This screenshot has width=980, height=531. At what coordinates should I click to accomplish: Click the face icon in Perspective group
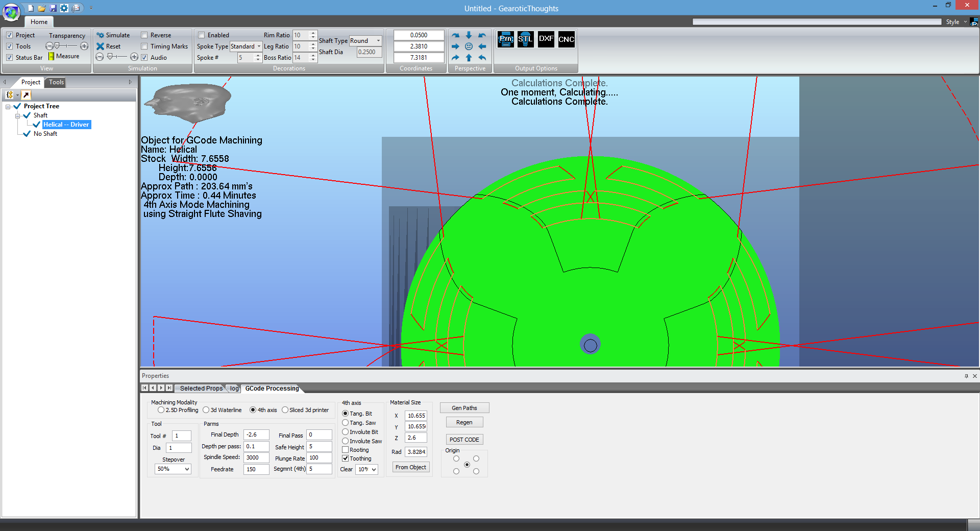coord(469,46)
